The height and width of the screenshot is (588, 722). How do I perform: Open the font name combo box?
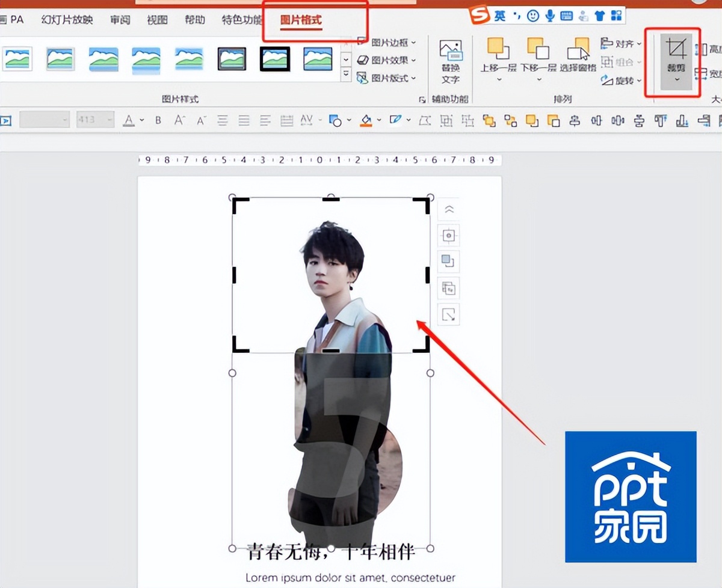click(45, 120)
